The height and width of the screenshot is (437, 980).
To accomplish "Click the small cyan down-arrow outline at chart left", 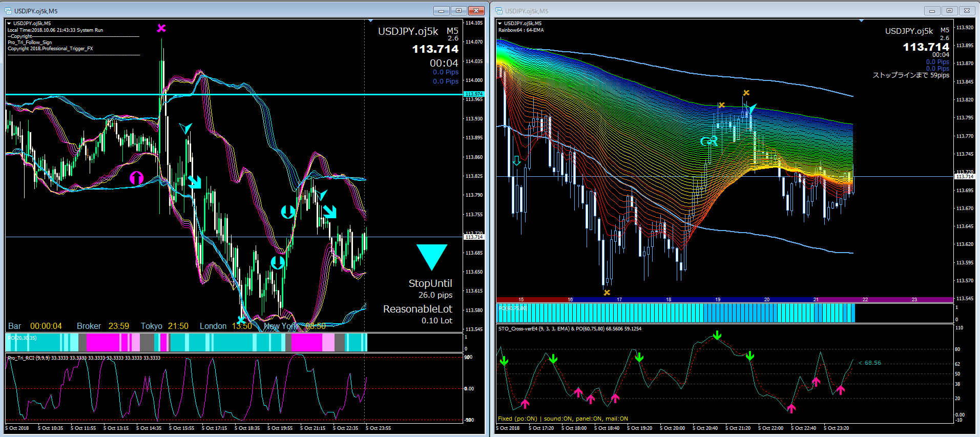I will click(x=517, y=160).
